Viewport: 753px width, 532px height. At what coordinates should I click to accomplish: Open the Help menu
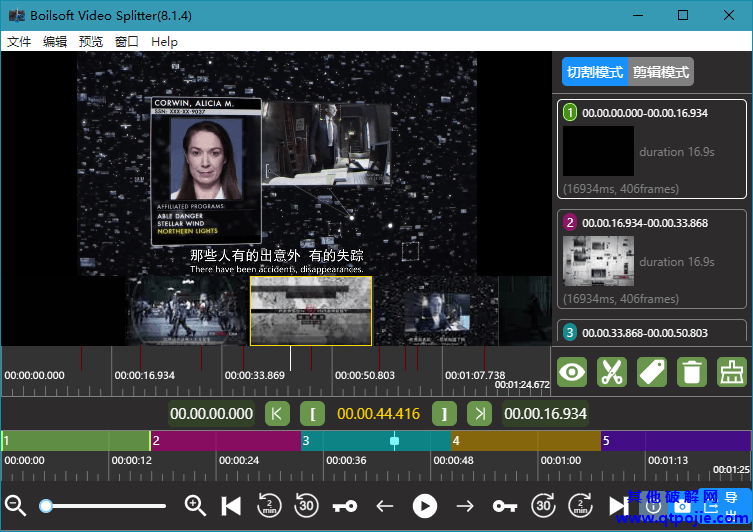click(x=164, y=41)
